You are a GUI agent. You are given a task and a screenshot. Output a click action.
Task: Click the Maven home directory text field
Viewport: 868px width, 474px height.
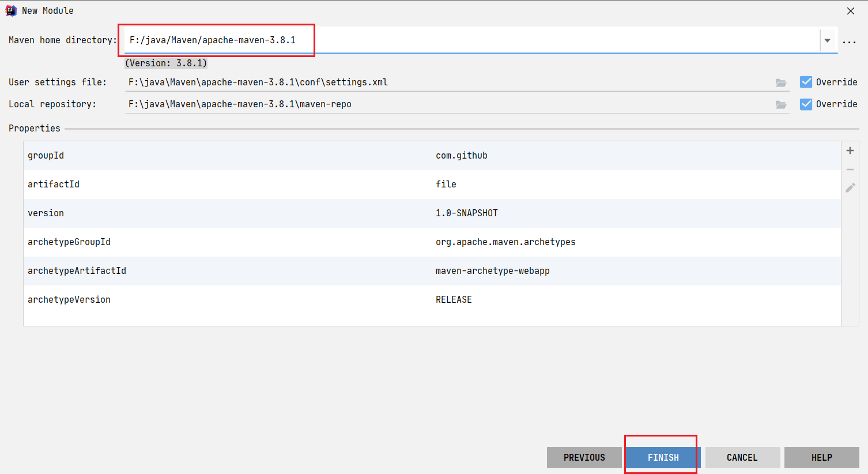pyautogui.click(x=461, y=40)
